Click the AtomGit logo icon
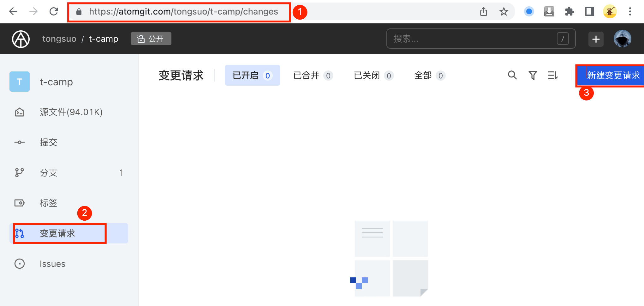Viewport: 644px width, 306px height. click(21, 39)
